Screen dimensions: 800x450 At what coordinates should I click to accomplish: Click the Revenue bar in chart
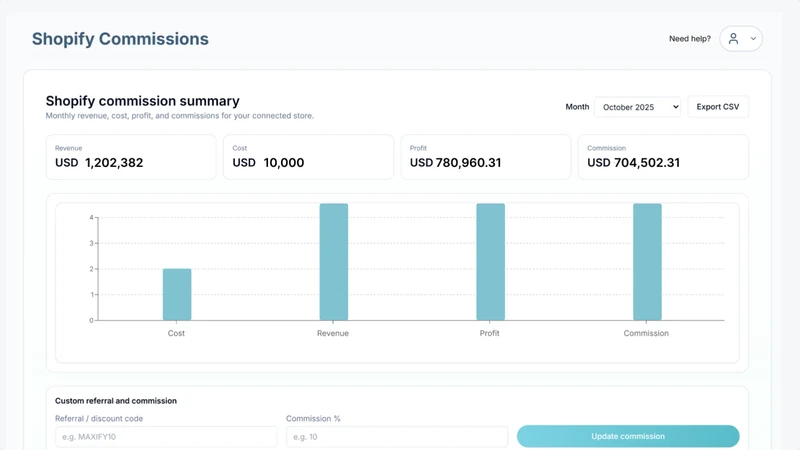pos(334,262)
